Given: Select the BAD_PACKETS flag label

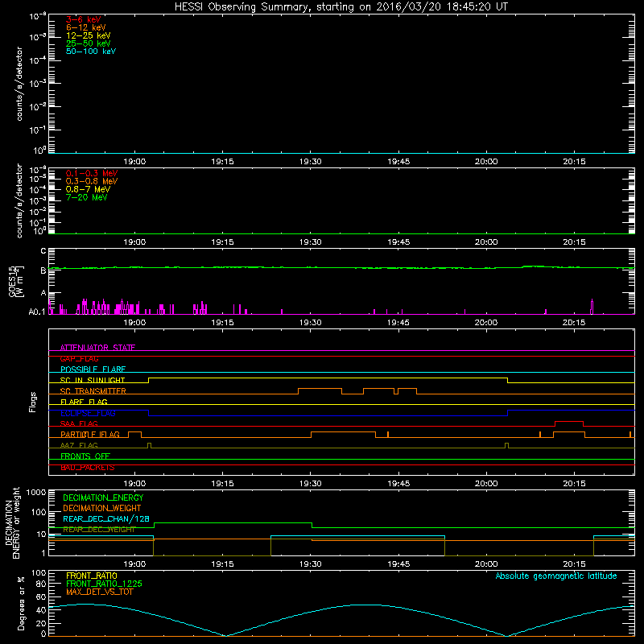Looking at the screenshot, I should 88,468.
